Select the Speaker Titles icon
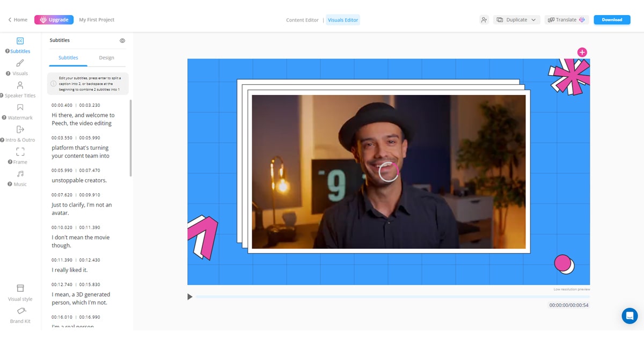This screenshot has height=338, width=644. [x=20, y=85]
